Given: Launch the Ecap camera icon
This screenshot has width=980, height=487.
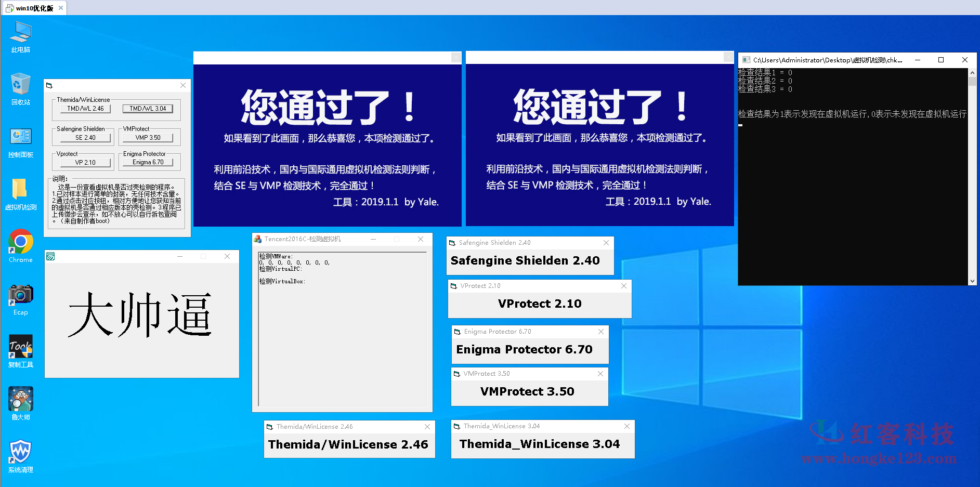Looking at the screenshot, I should pyautogui.click(x=21, y=299).
